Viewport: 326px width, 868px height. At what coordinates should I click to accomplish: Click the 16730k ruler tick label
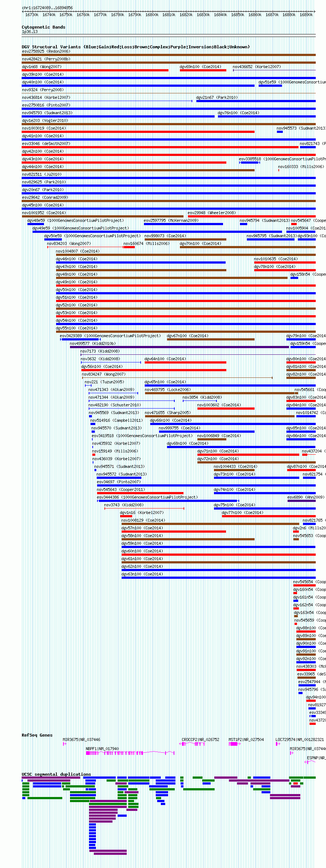pos(32,15)
